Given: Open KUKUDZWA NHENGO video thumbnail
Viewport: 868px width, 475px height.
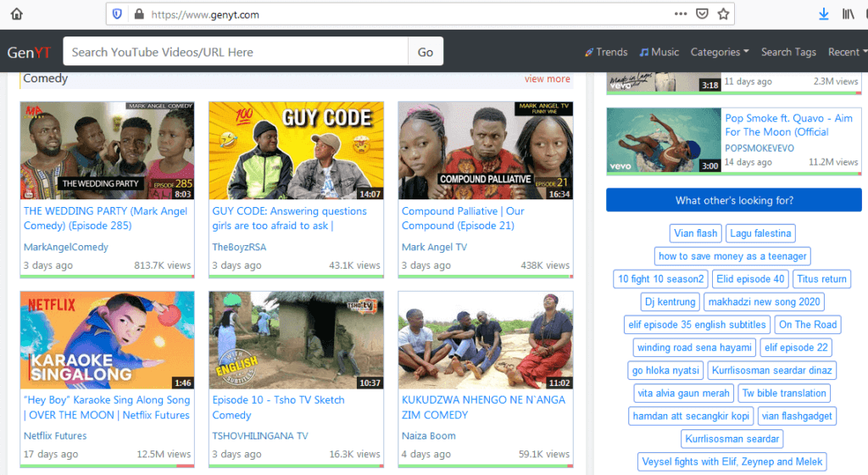Looking at the screenshot, I should click(x=486, y=340).
